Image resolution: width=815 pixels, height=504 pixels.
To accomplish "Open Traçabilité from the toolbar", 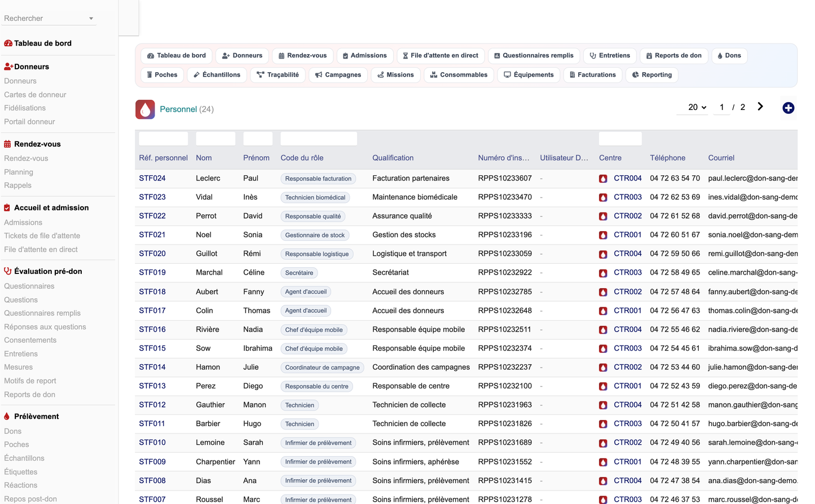I will click(277, 75).
